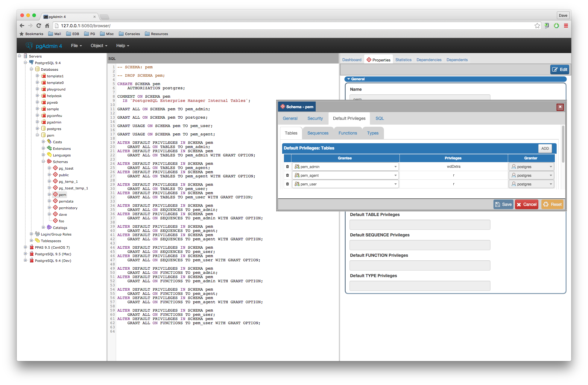The height and width of the screenshot is (385, 588).
Task: Click the browser home icon
Action: [47, 26]
